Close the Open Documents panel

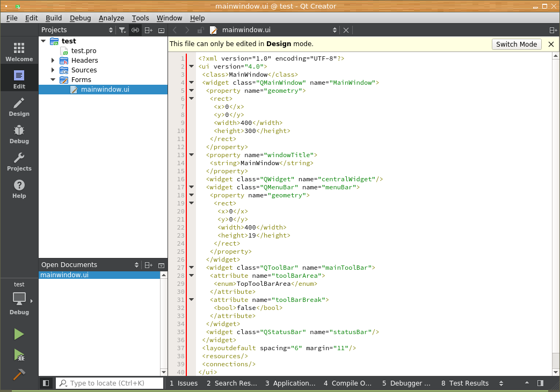[x=162, y=265]
